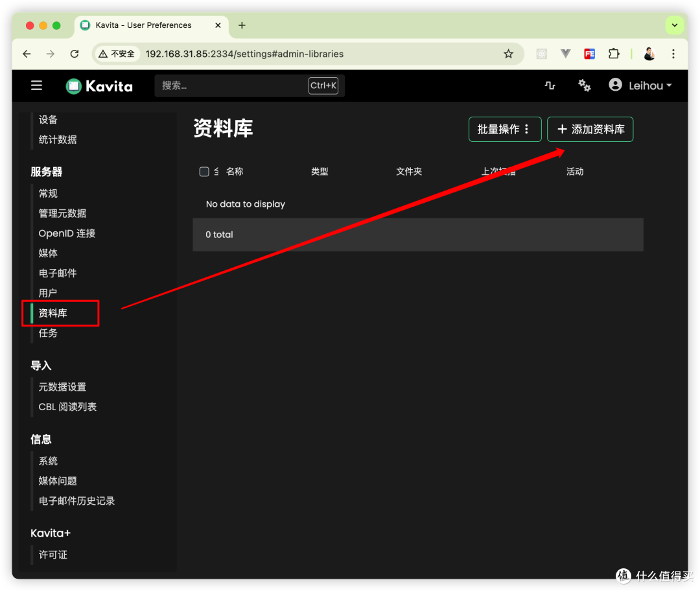The image size is (700, 591).
Task: Open 许可证 under Kavita+
Action: 52,555
